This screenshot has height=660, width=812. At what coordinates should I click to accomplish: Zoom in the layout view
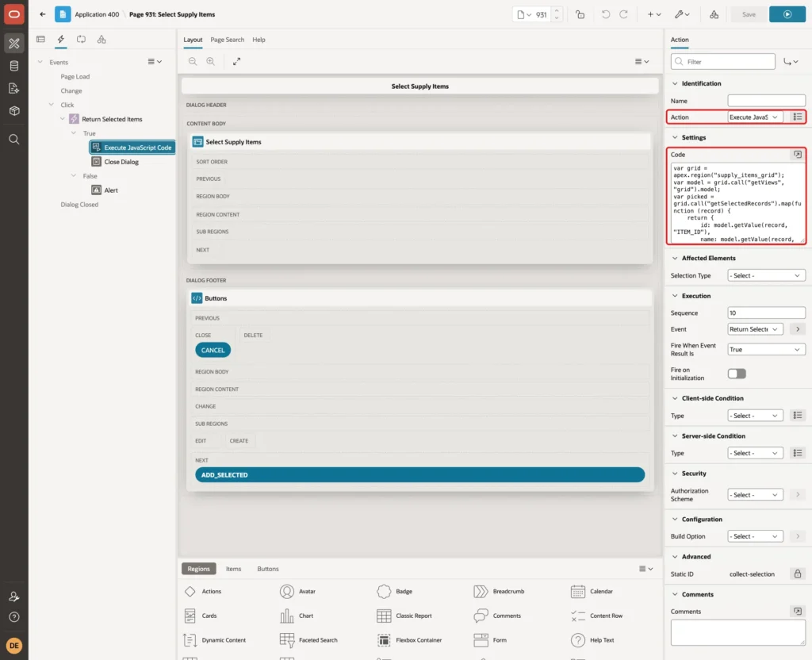[x=210, y=61]
